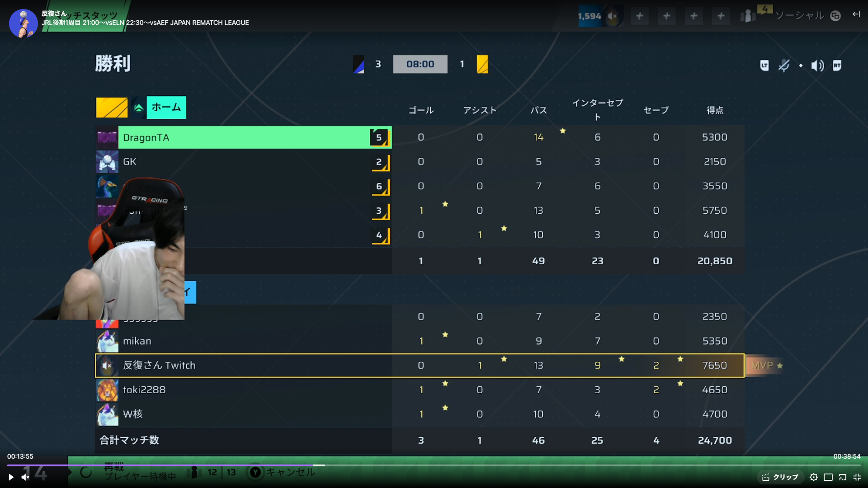Click the streamer channel avatar
Screen dimensions: 868x488
click(23, 23)
